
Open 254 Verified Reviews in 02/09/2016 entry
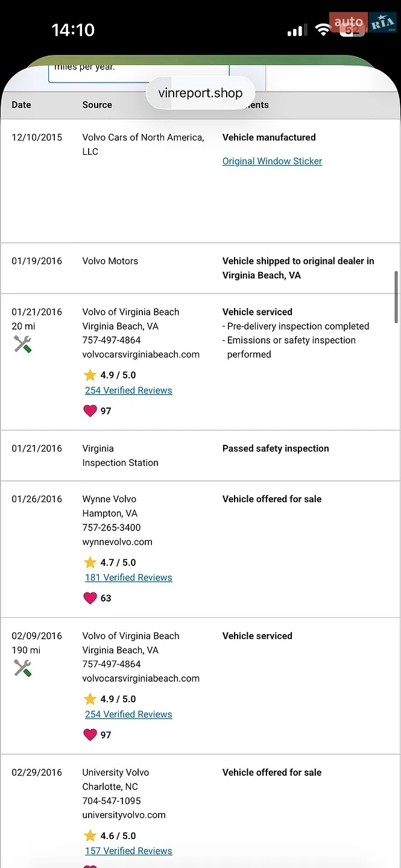click(x=128, y=714)
